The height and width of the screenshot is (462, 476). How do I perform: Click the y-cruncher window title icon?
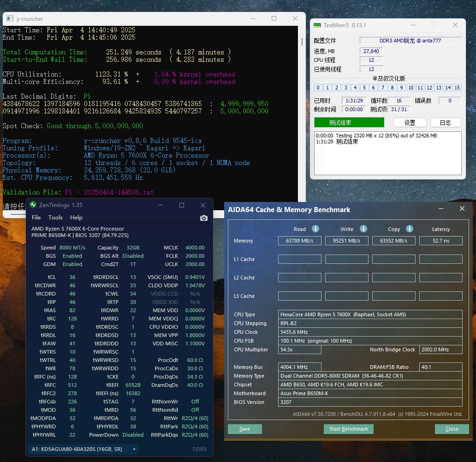(x=10, y=18)
